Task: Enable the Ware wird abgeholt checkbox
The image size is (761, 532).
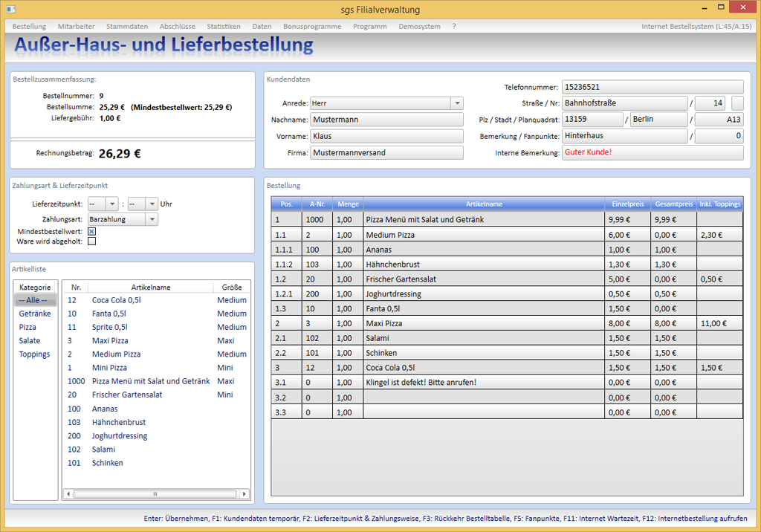Action: (x=91, y=241)
